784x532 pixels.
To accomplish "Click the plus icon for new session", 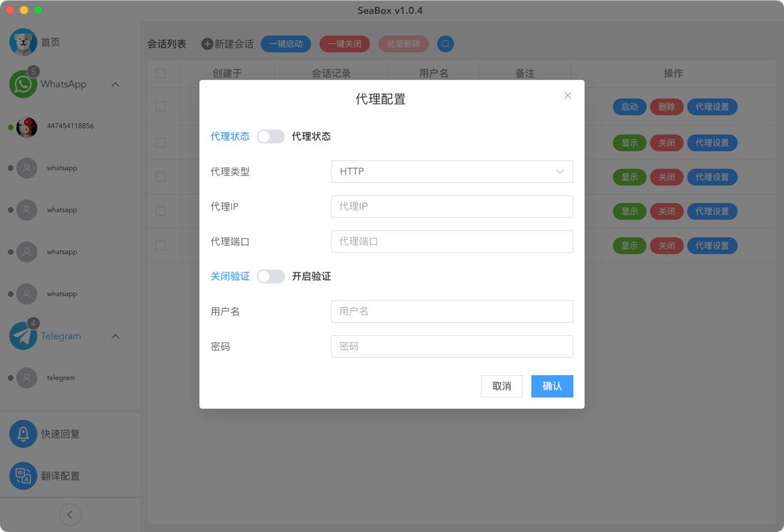I will click(x=207, y=44).
